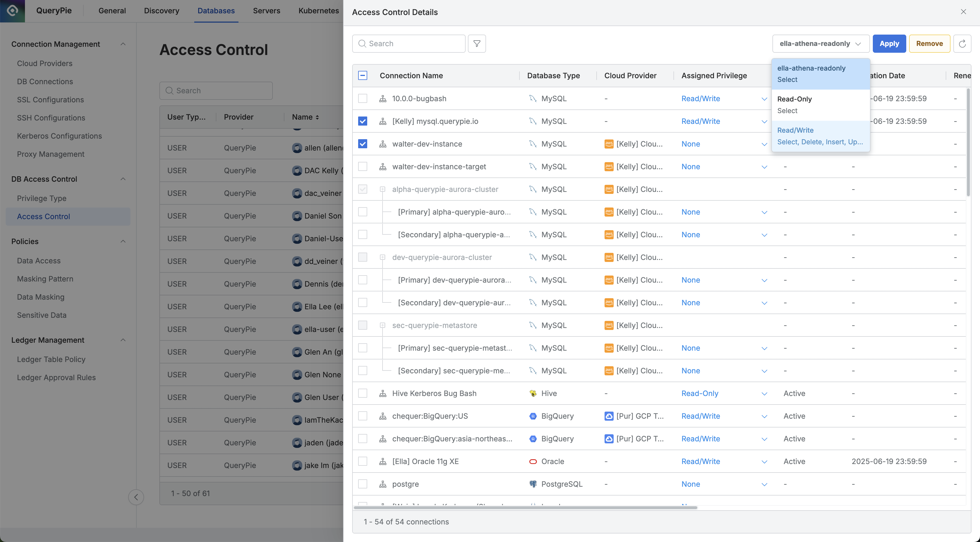Switch to the Servers tab
This screenshot has height=542, width=980.
(x=266, y=11)
